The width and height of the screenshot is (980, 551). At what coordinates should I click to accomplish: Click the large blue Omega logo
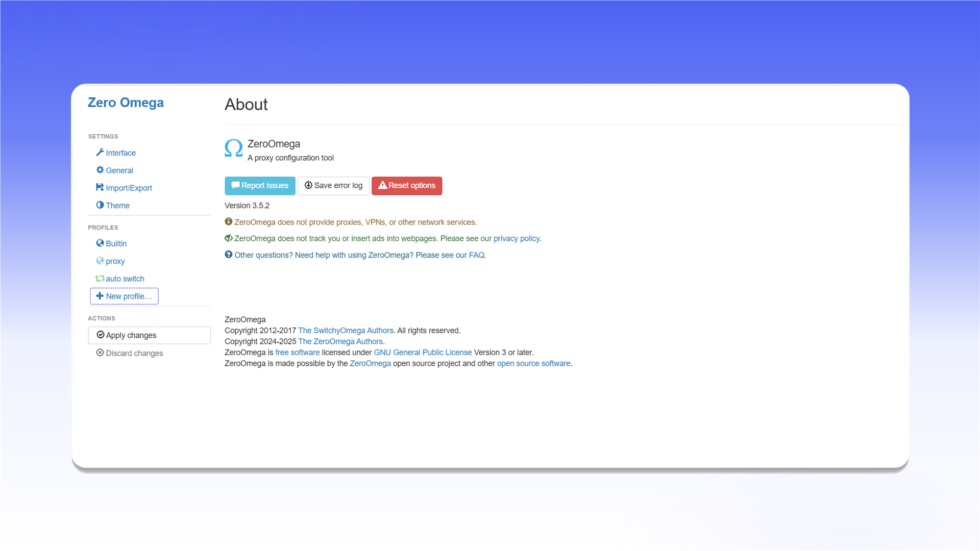[x=234, y=148]
